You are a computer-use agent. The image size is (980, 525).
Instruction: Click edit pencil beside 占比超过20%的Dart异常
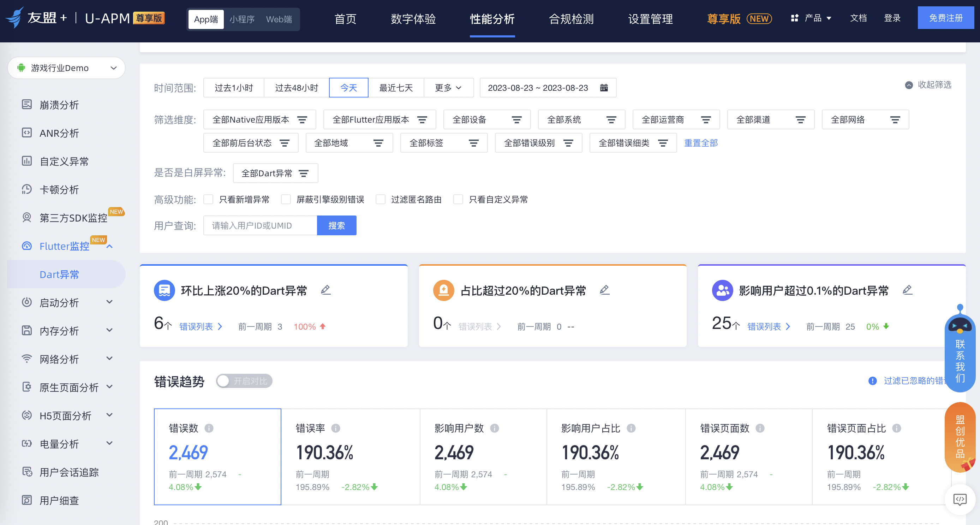tap(604, 290)
